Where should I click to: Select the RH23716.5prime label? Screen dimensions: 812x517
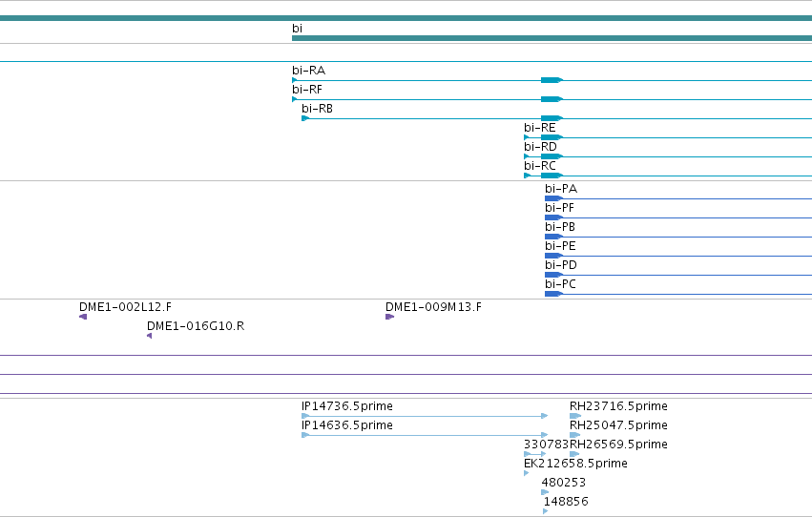pos(618,406)
